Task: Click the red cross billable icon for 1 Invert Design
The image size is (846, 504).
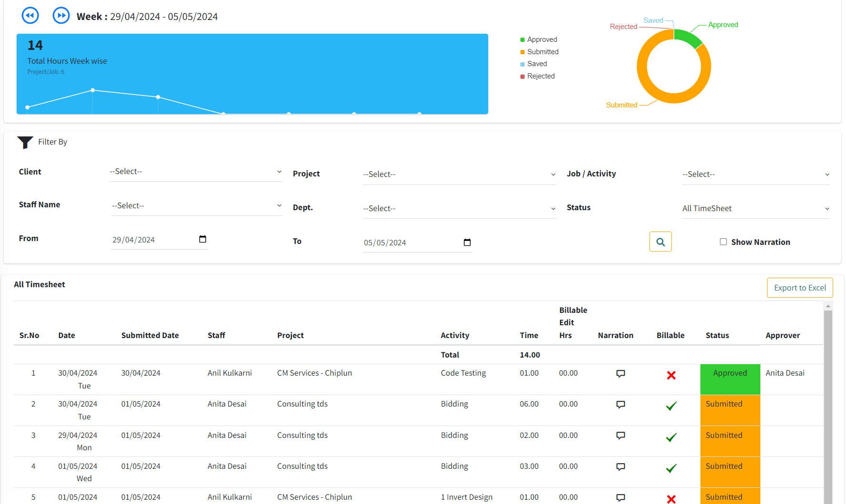Action: click(x=671, y=499)
